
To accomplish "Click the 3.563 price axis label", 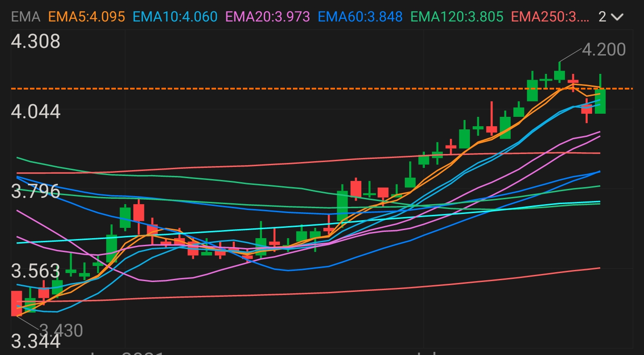I will tap(36, 271).
